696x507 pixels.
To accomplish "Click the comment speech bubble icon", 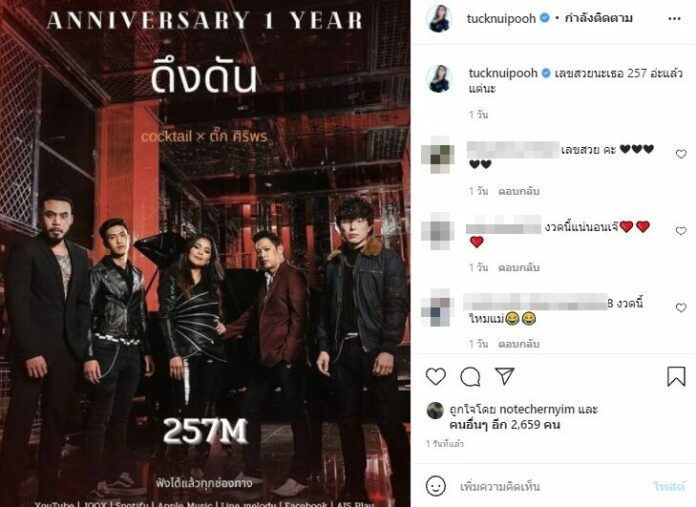I will point(470,377).
